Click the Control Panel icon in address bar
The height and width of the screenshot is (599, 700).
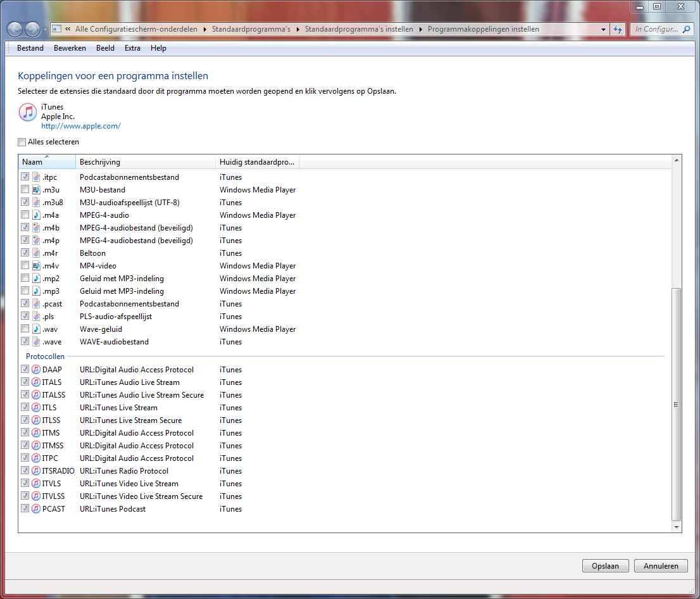coord(57,29)
